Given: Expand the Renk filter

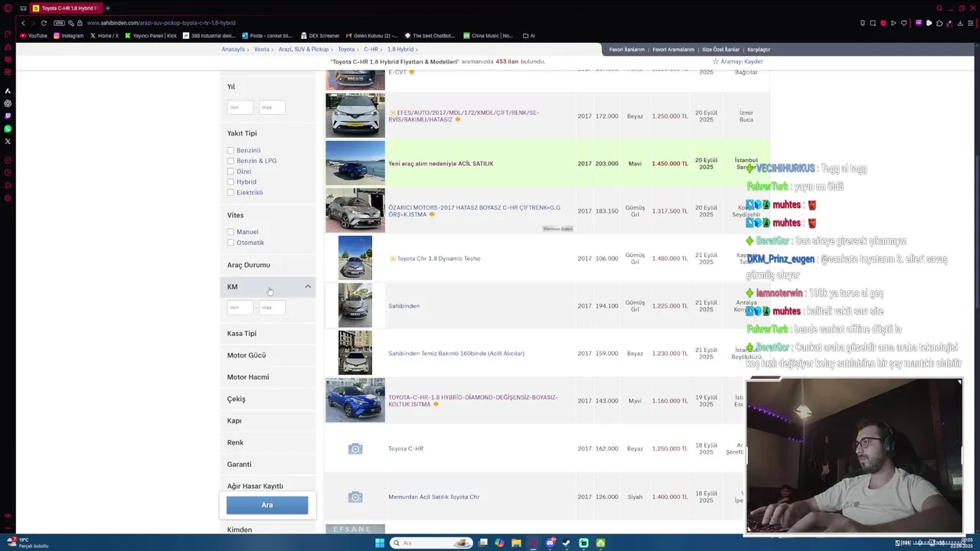Looking at the screenshot, I should [x=268, y=442].
